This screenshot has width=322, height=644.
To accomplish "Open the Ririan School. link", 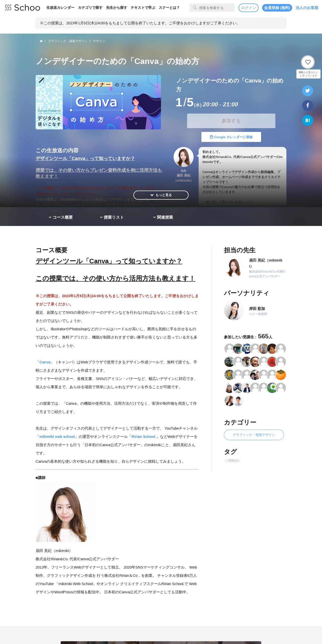I will pyautogui.click(x=144, y=437).
